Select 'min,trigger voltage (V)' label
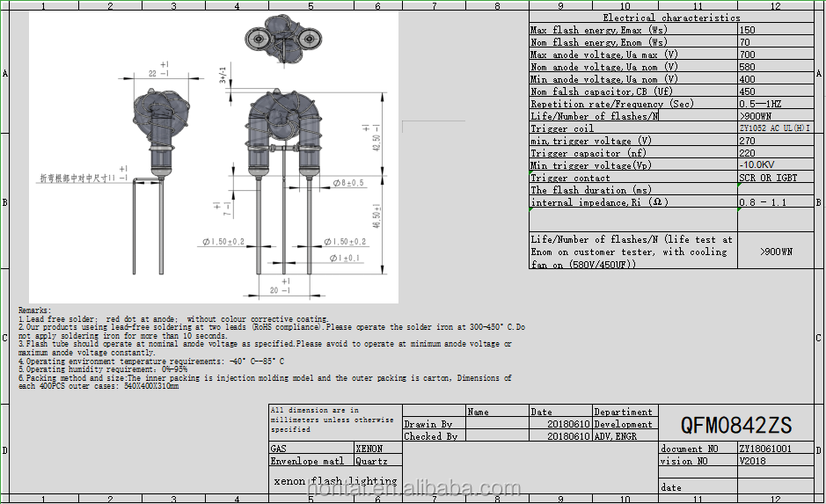 [591, 141]
